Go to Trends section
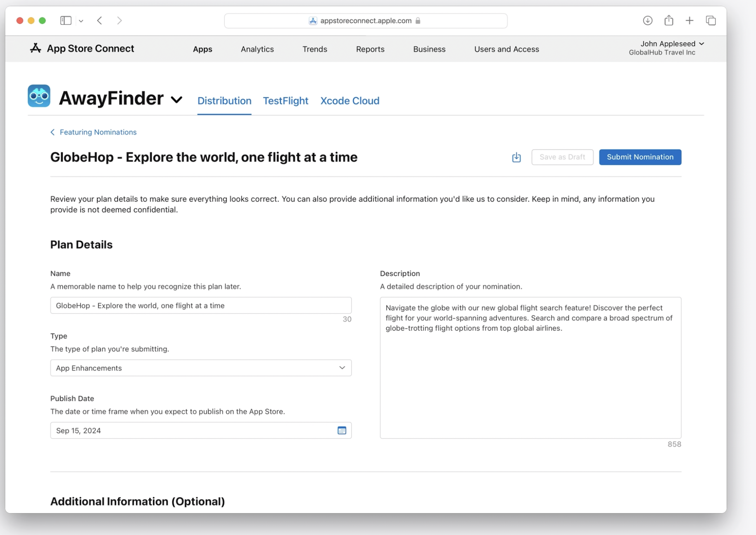 pos(315,49)
